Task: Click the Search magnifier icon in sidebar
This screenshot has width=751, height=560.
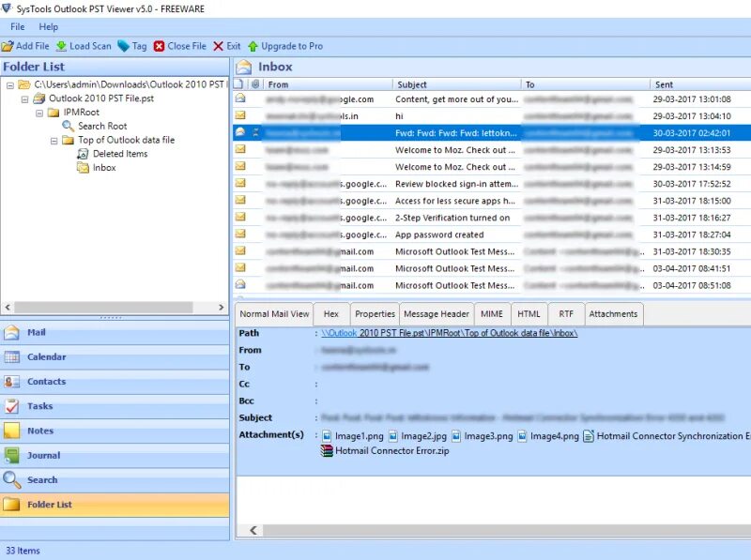Action: pos(11,479)
